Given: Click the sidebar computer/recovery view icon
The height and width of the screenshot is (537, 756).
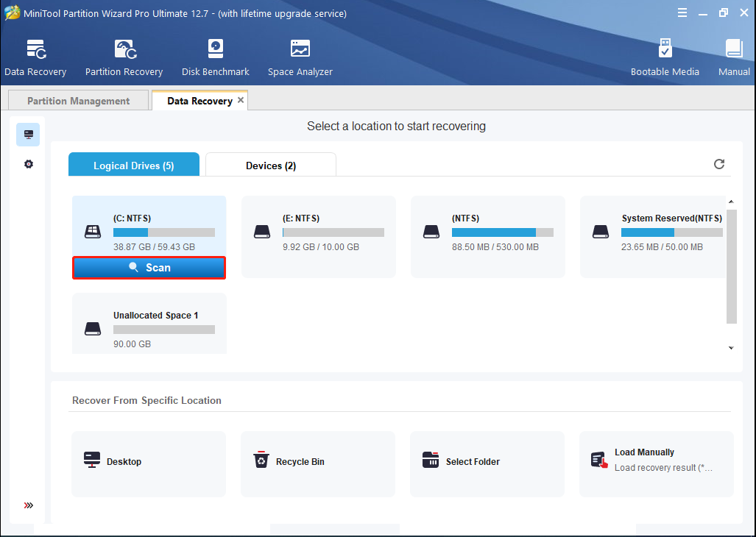Looking at the screenshot, I should click(29, 135).
